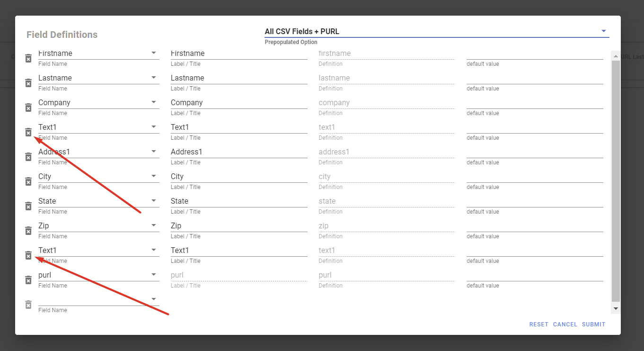The height and width of the screenshot is (351, 644).
Task: Focus the City Label / Title input
Action: click(239, 177)
